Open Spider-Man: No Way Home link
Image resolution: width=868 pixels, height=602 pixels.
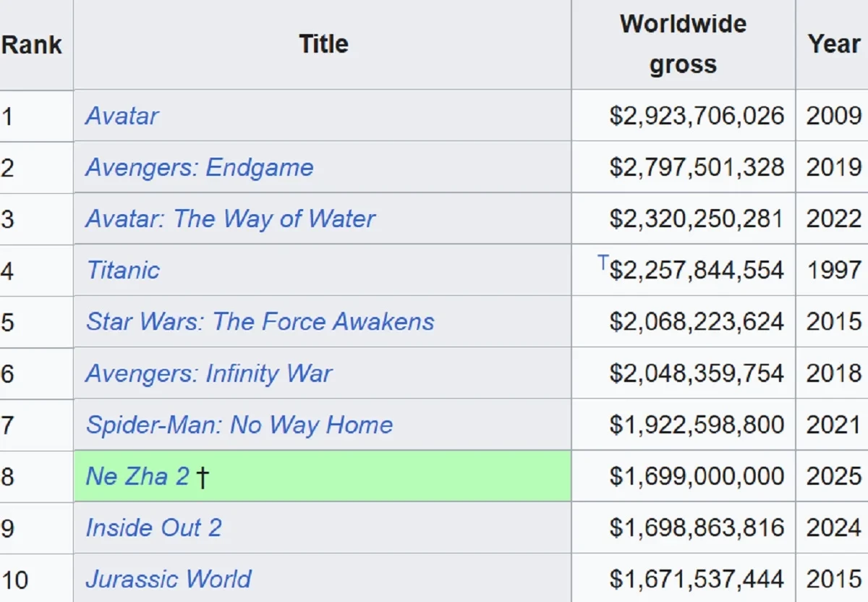[239, 425]
